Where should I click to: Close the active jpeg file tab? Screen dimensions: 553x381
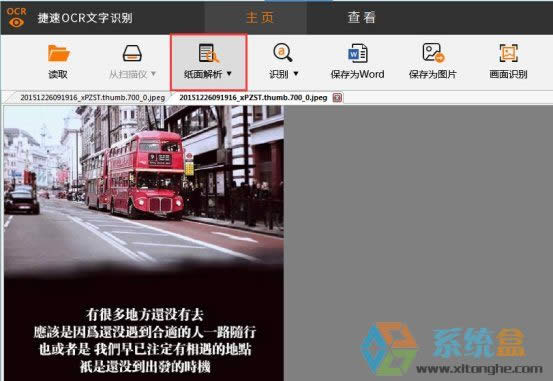(x=338, y=97)
